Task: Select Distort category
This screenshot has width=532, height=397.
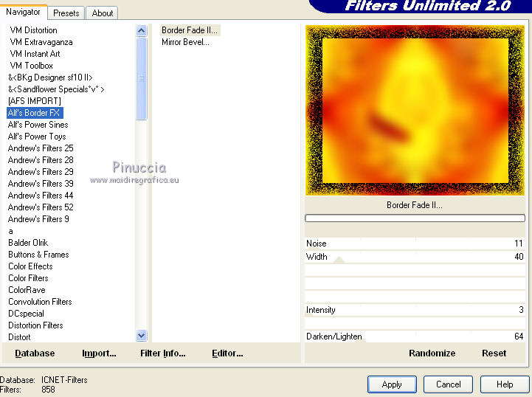Action: pos(19,337)
